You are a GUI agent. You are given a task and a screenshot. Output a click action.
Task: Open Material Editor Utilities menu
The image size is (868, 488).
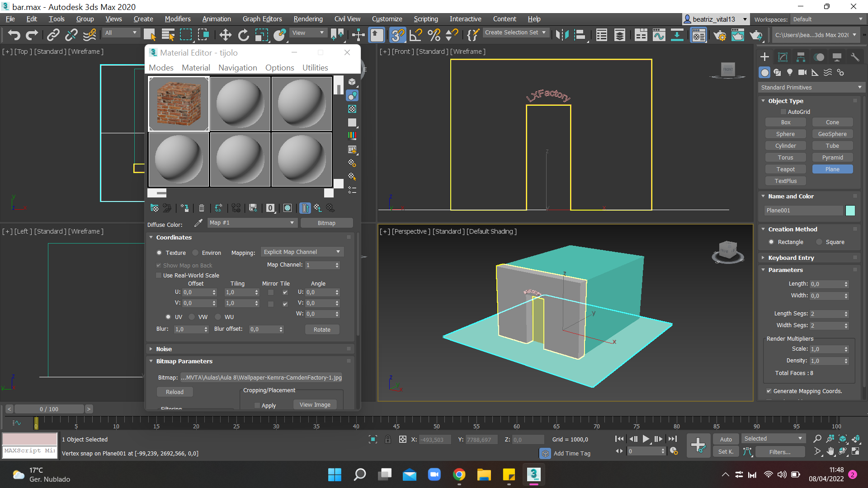coord(315,68)
